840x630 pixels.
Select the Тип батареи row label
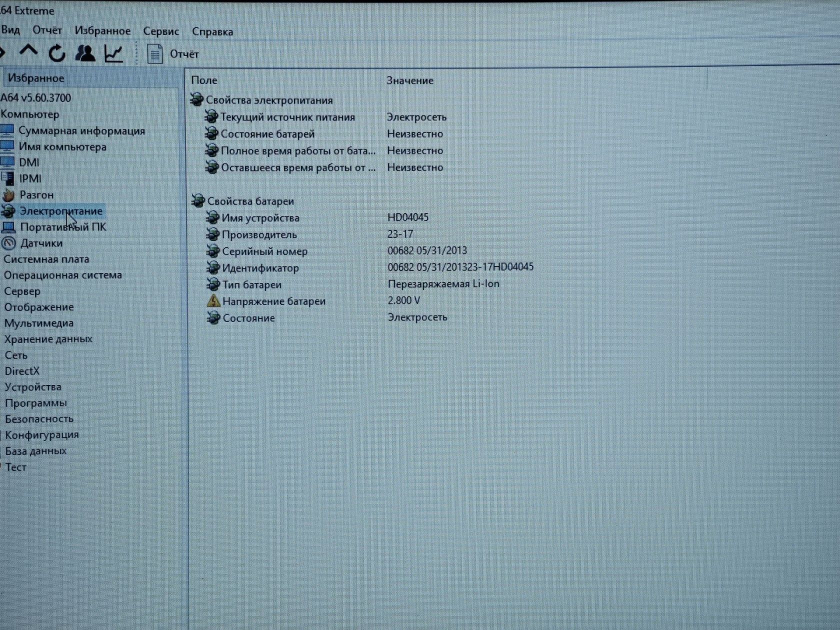click(x=252, y=284)
